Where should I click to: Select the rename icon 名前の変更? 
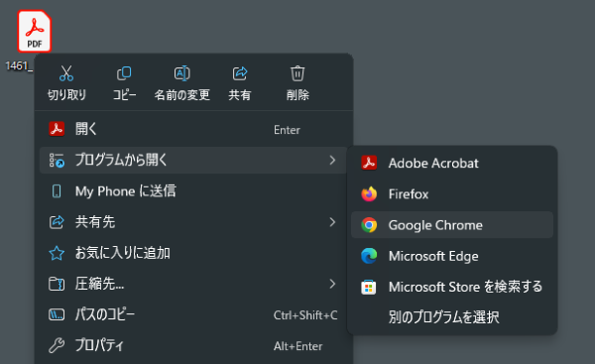click(x=181, y=73)
